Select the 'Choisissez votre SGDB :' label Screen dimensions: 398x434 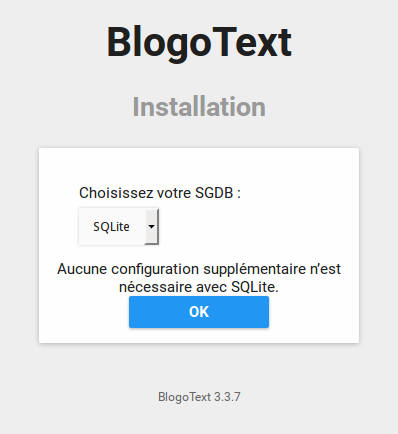160,193
